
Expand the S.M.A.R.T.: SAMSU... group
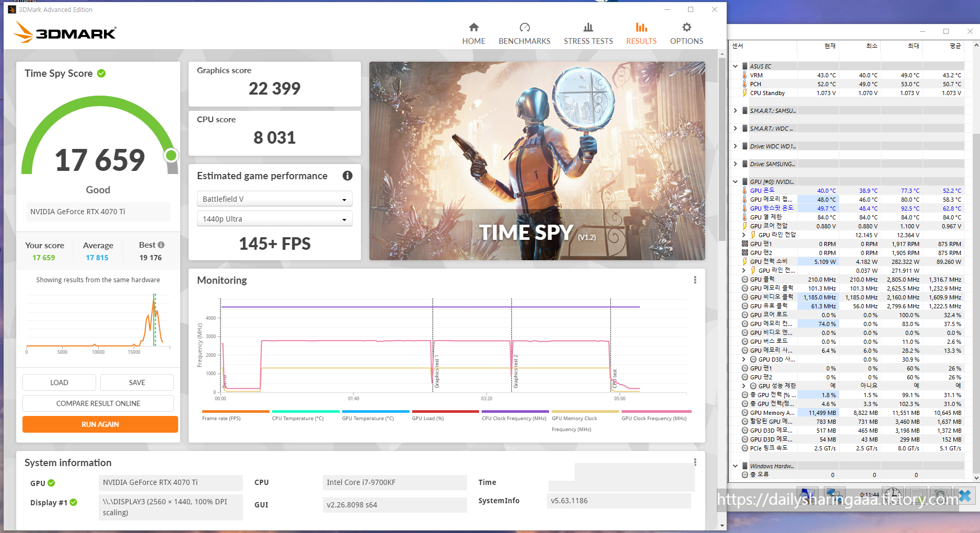736,111
